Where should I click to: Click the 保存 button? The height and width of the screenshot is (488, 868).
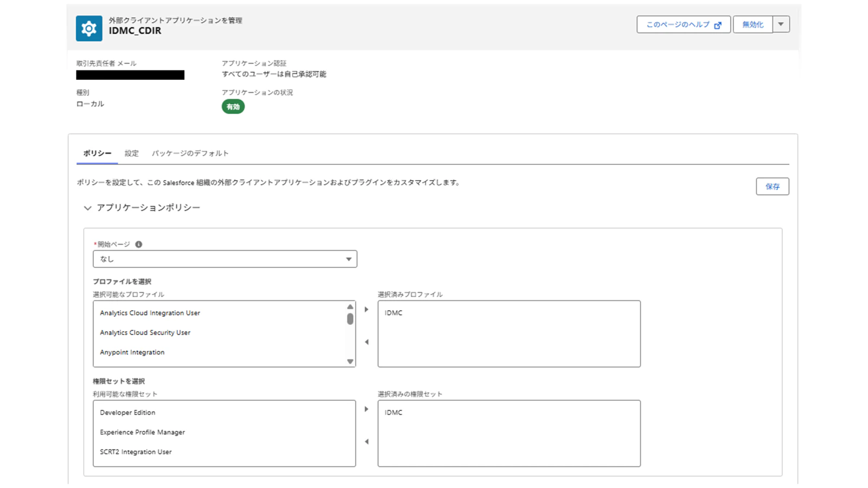click(x=773, y=187)
